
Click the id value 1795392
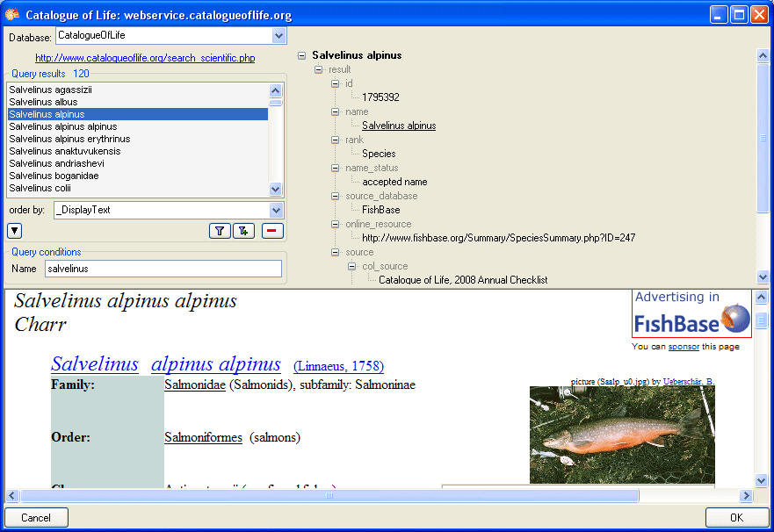[x=380, y=97]
